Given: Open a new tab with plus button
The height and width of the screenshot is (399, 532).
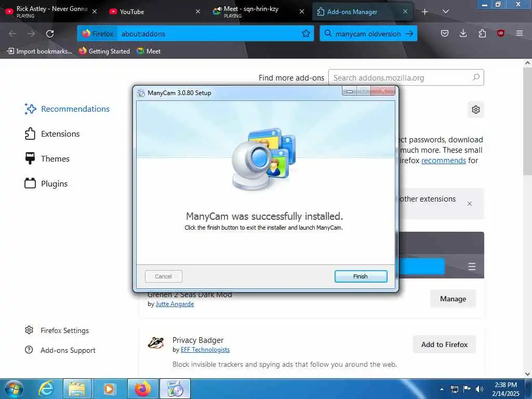Looking at the screenshot, I should [425, 12].
